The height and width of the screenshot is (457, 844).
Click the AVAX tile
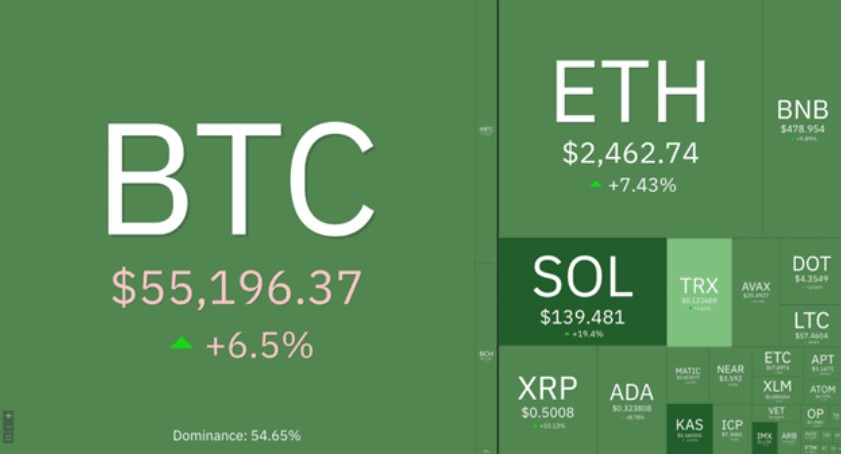(x=756, y=292)
